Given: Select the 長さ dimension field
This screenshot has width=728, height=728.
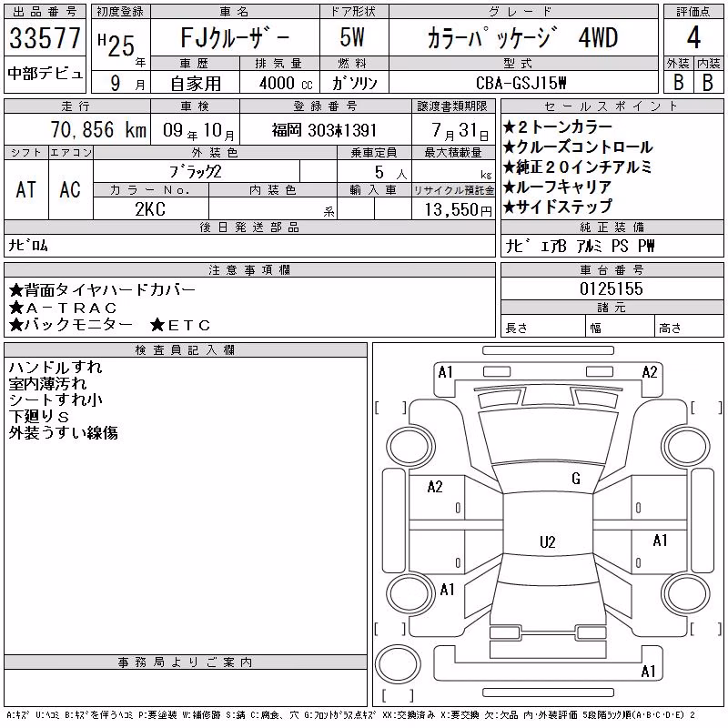Looking at the screenshot, I should coord(543,328).
